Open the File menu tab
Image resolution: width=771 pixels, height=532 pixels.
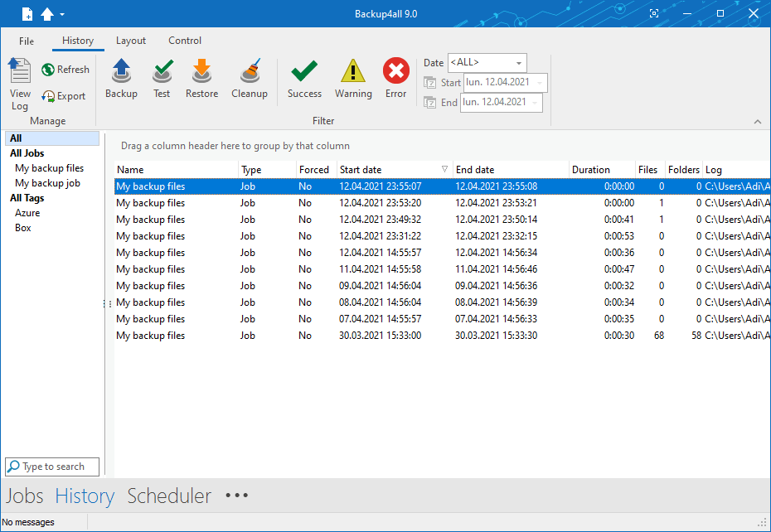[x=27, y=41]
